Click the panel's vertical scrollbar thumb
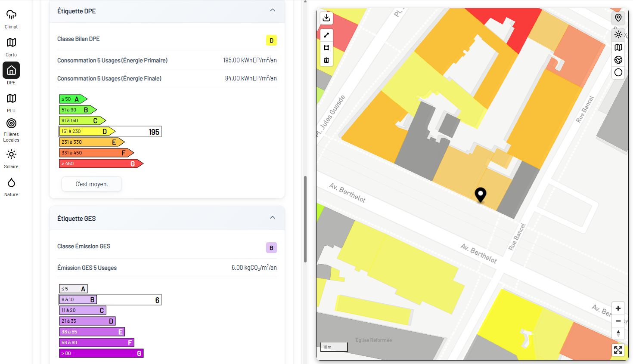Viewport: 633px width, 364px height. 305,219
